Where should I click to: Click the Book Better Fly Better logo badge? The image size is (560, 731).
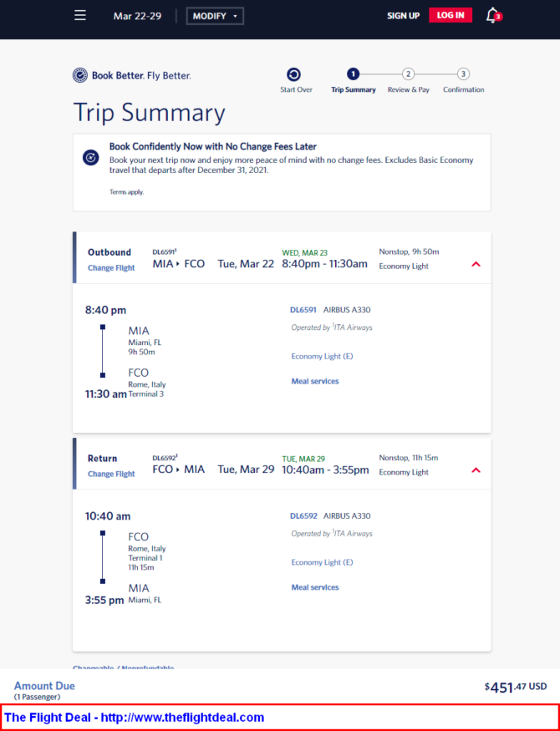[80, 75]
